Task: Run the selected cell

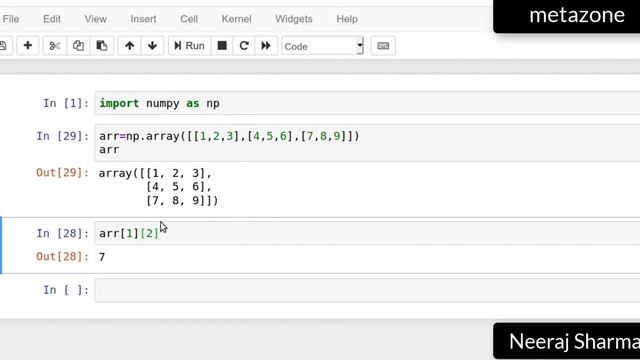Action: click(189, 46)
